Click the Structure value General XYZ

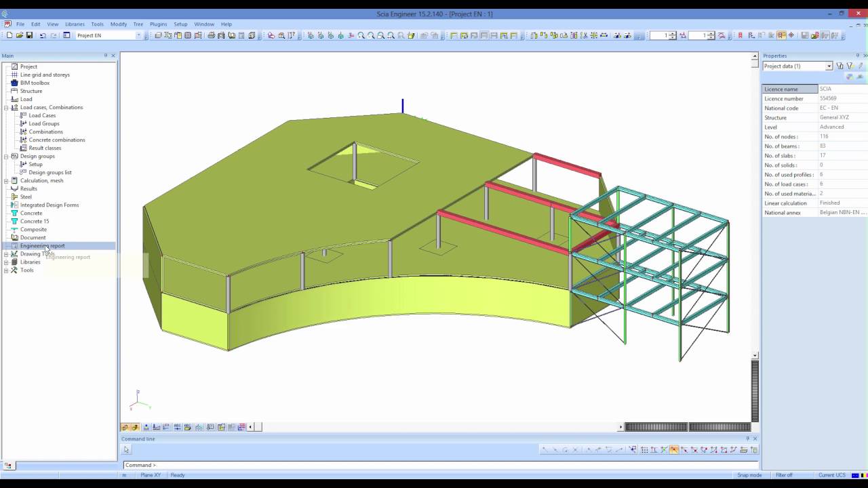834,117
